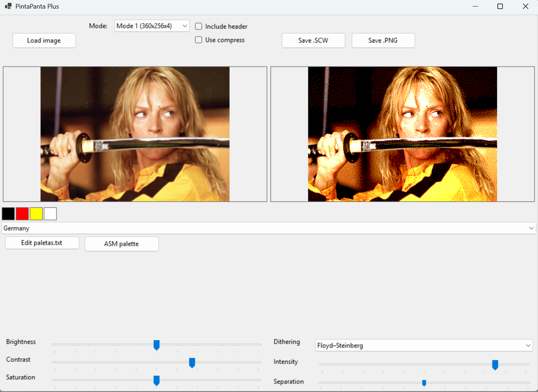Click the original source image preview
This screenshot has height=392, width=538.
pyautogui.click(x=135, y=134)
